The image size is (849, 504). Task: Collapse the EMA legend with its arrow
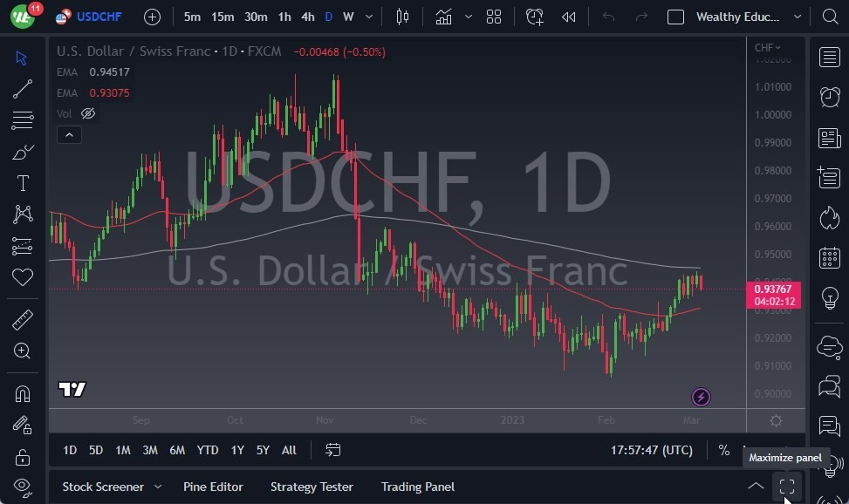pyautogui.click(x=69, y=134)
